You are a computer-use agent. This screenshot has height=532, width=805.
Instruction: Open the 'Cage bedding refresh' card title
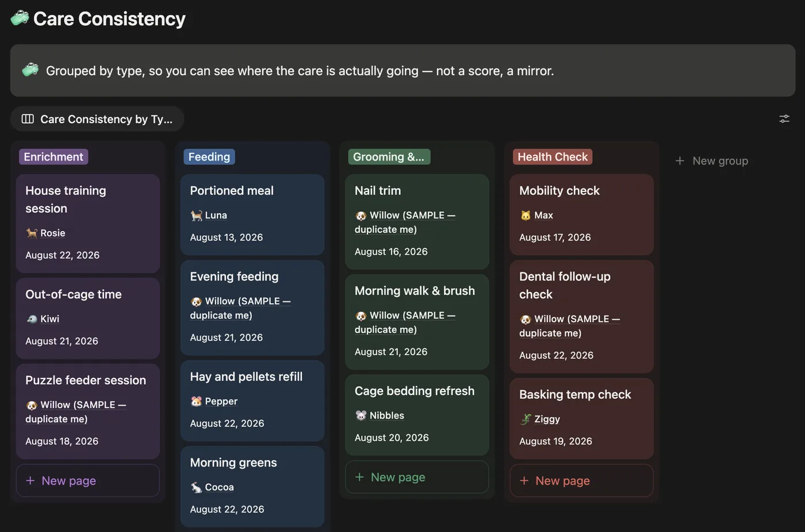click(415, 391)
